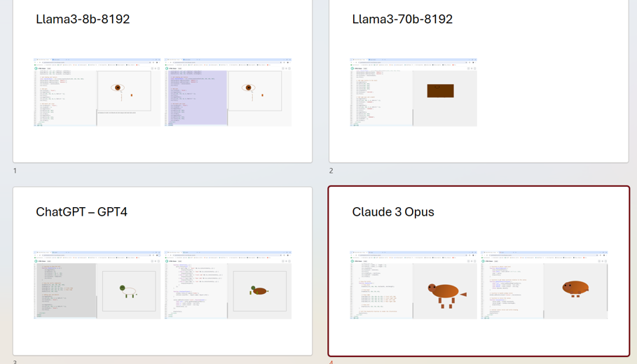Click Claude screenshot of smaller capybara
The width and height of the screenshot is (637, 364).
coord(544,285)
